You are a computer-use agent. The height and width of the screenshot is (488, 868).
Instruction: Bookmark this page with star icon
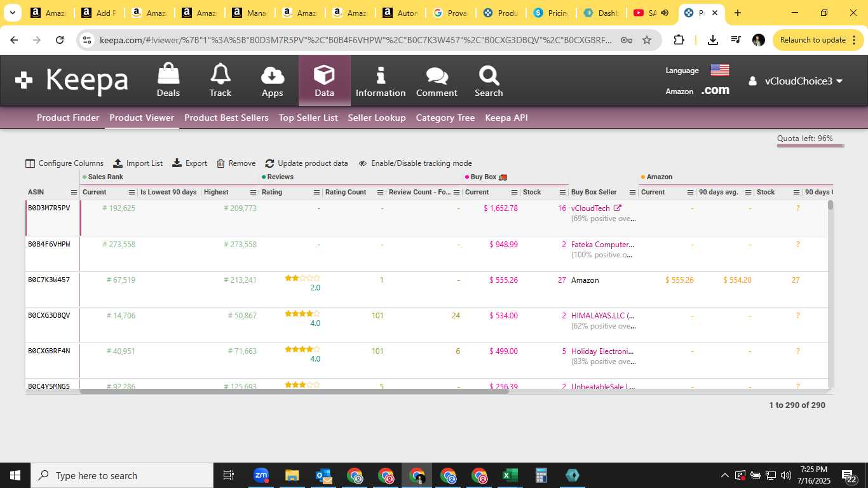click(647, 40)
